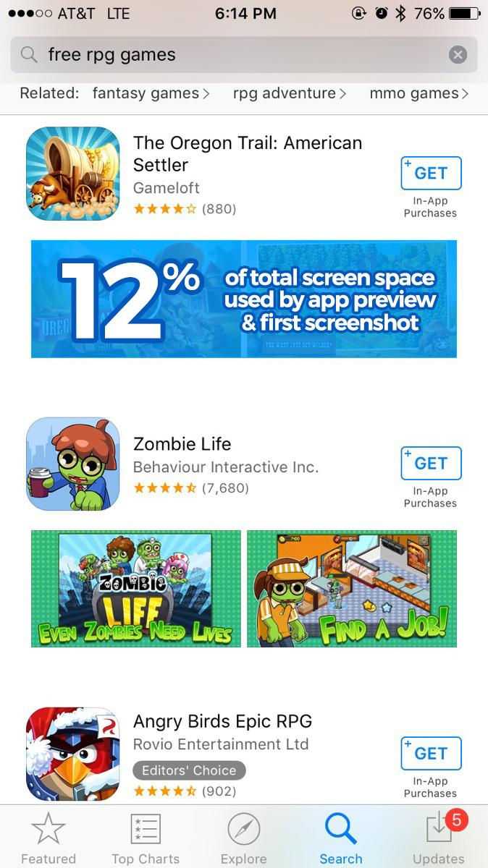This screenshot has width=488, height=868.
Task: Download Angry Birds Epic RPG with GET
Action: [431, 753]
